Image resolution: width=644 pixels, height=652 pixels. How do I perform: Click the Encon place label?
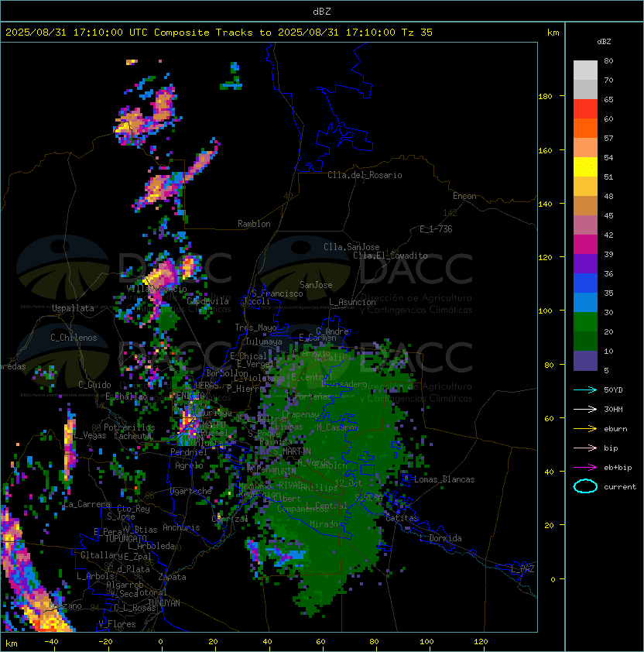point(464,196)
